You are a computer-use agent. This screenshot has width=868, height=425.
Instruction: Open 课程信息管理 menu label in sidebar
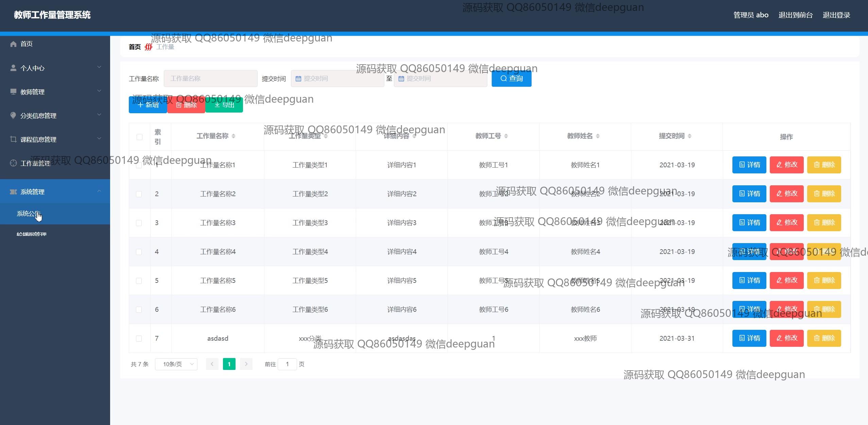point(38,139)
